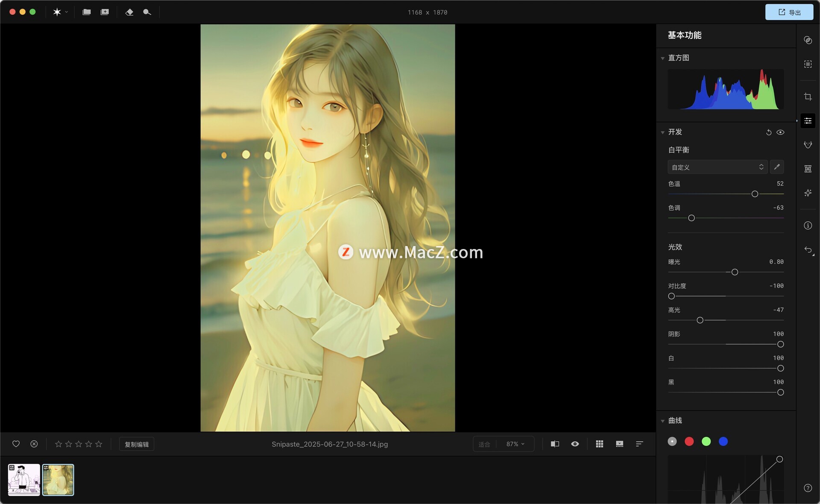Click the -63 色调 value
Image resolution: width=820 pixels, height=504 pixels.
778,208
